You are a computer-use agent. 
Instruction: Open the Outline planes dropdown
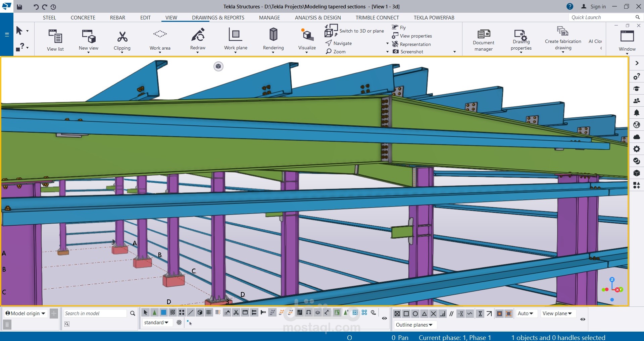pos(414,325)
